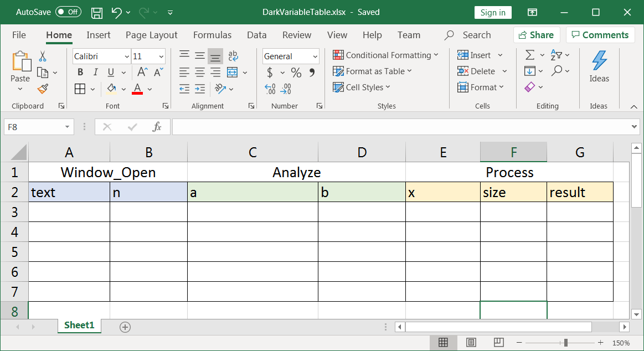Viewport: 644px width, 351px height.
Task: Click the Share button
Action: [537, 35]
